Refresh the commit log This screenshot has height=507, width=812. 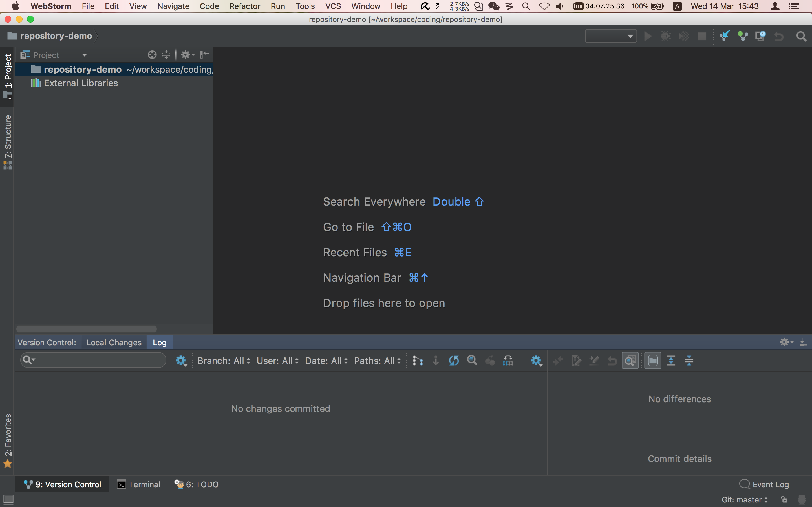[453, 360]
